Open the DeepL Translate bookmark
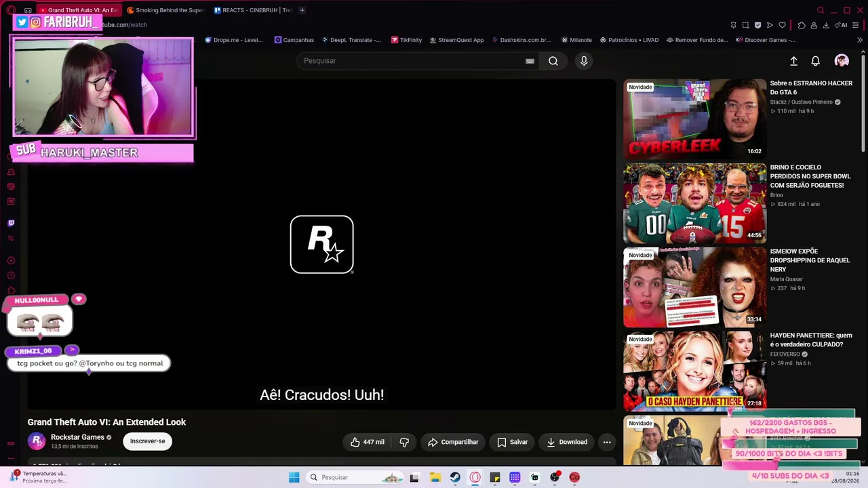 [x=351, y=40]
